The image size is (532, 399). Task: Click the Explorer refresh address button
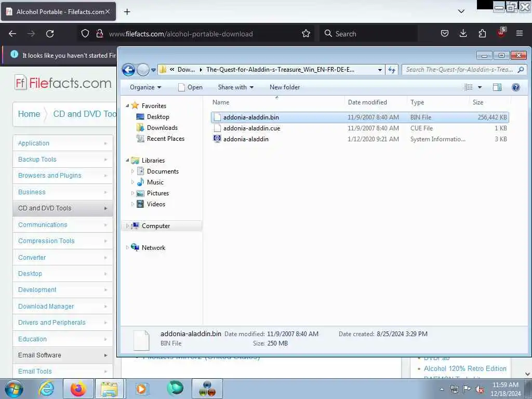point(392,70)
